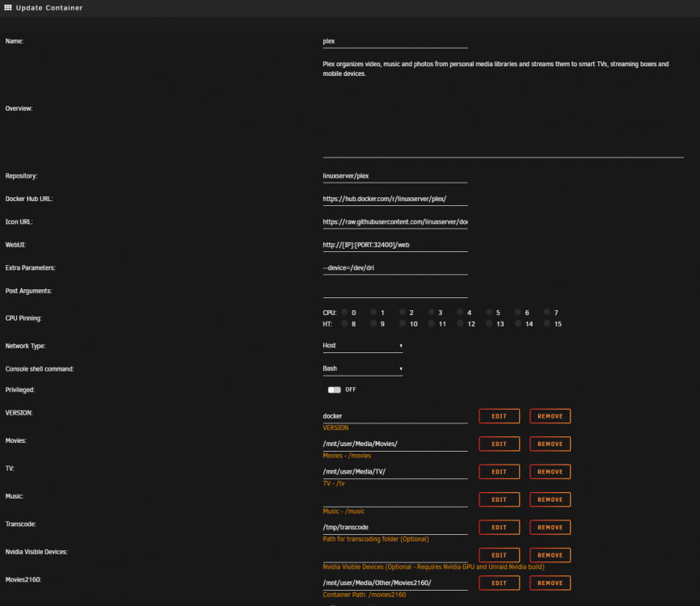Viewport: 700px width, 606px height.
Task: Remove Nvidia Visible Devices variable
Action: click(550, 555)
